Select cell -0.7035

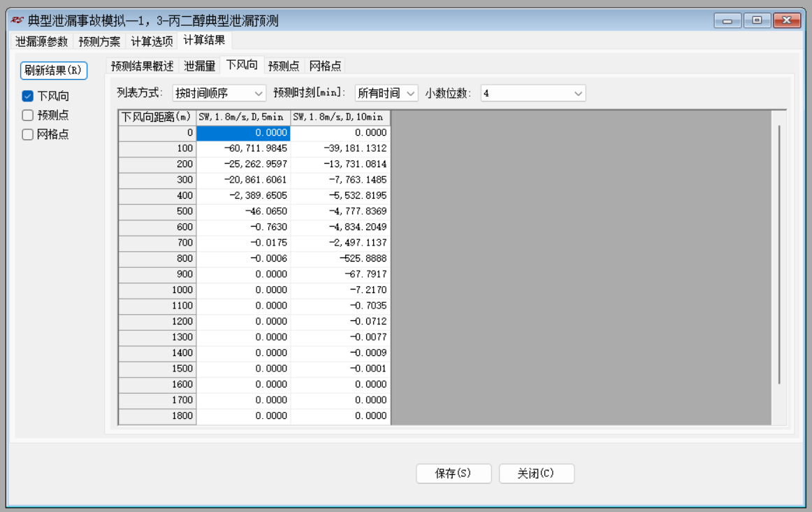pos(340,306)
